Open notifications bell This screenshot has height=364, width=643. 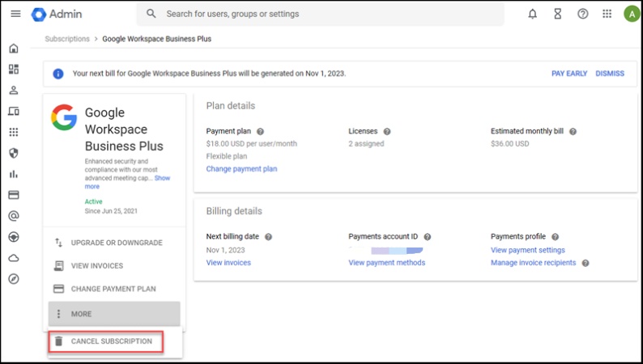(532, 14)
